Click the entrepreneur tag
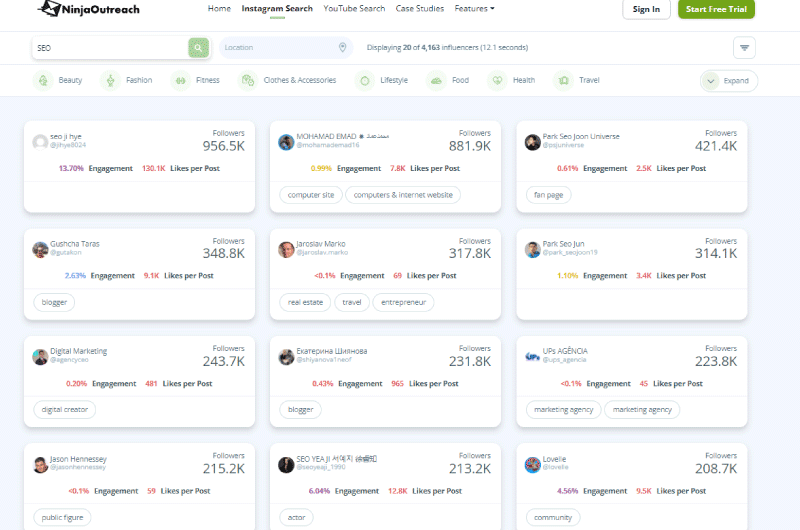Screen dimensions: 800x530 [x=403, y=302]
